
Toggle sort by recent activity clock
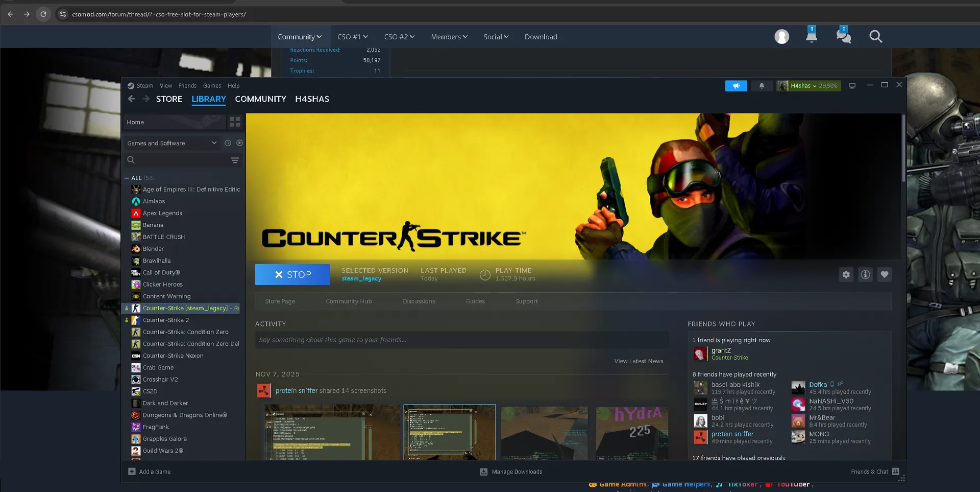click(228, 143)
